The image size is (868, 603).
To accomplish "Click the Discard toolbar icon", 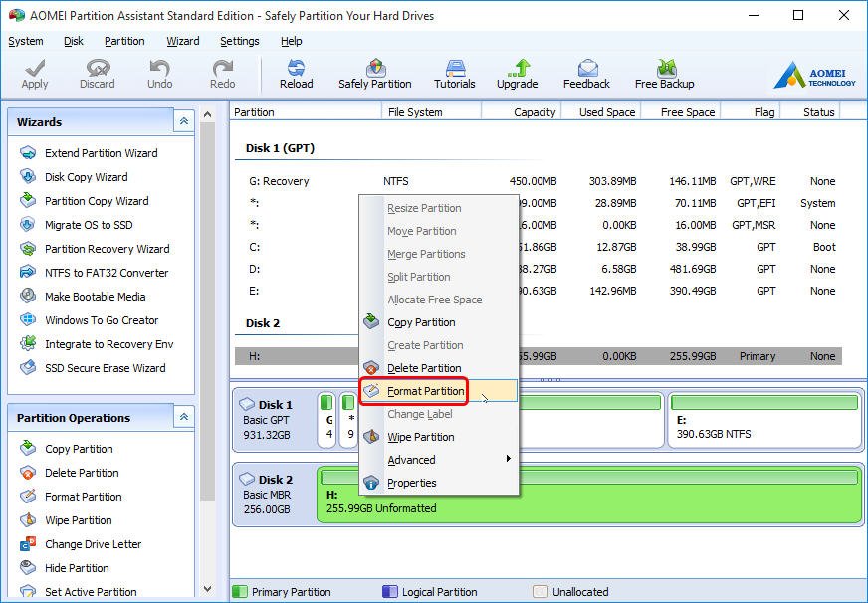I will [x=98, y=74].
